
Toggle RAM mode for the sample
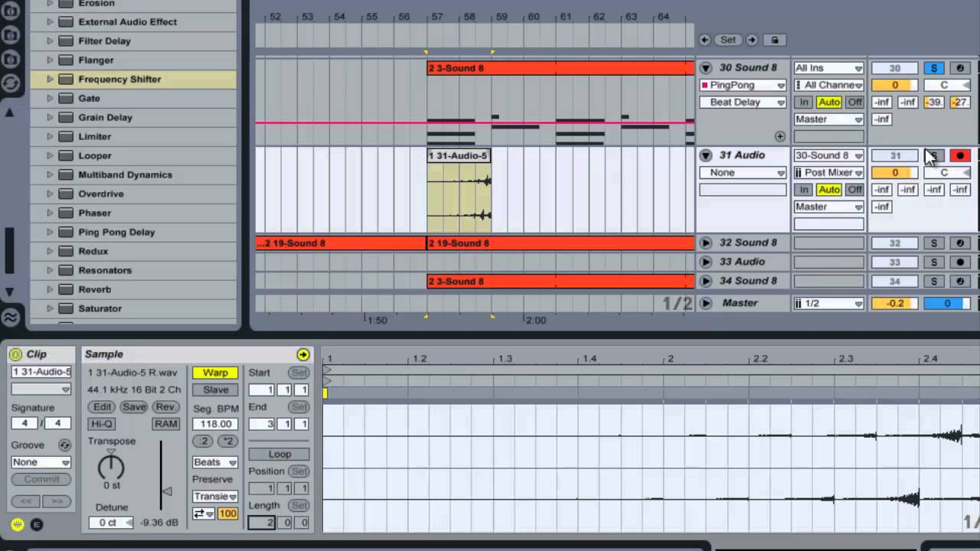coord(165,424)
